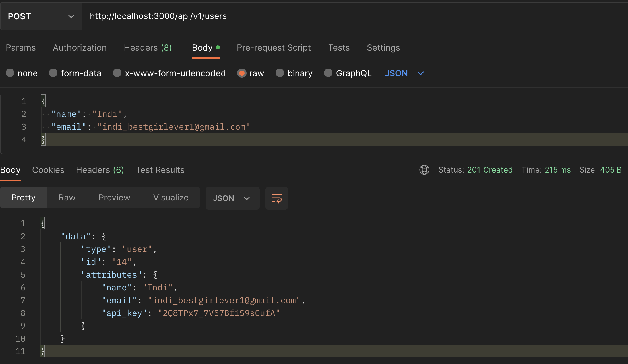
Task: Toggle the word wrap icon
Action: (x=276, y=198)
